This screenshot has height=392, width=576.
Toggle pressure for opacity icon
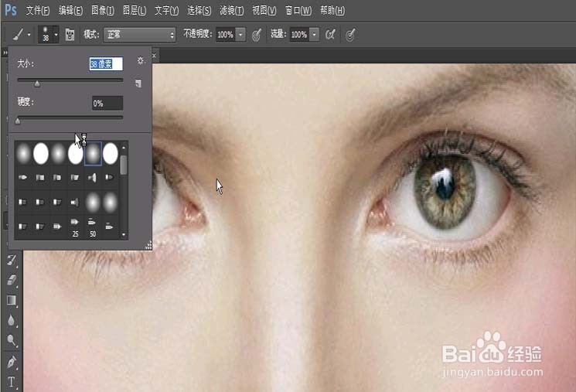257,35
